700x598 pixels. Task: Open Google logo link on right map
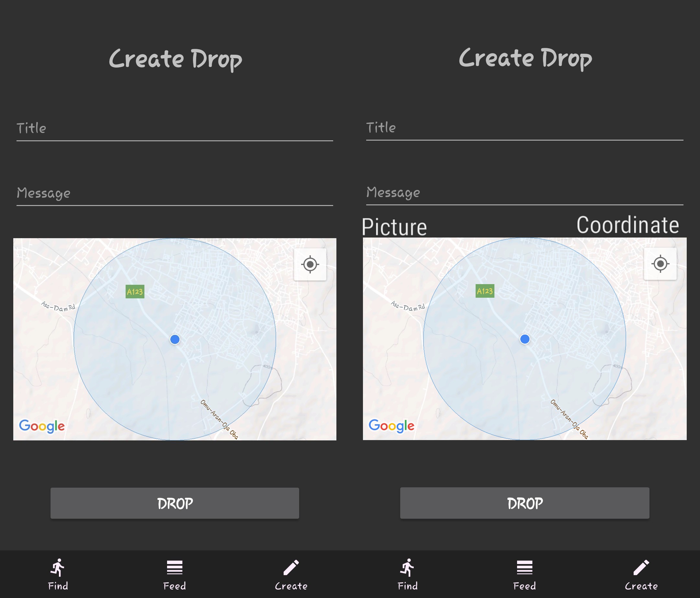pos(391,426)
